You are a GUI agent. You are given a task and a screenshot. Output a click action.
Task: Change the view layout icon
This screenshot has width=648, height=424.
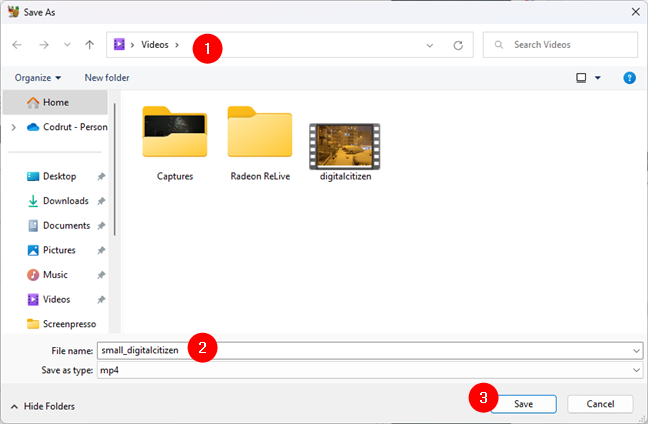pos(581,78)
